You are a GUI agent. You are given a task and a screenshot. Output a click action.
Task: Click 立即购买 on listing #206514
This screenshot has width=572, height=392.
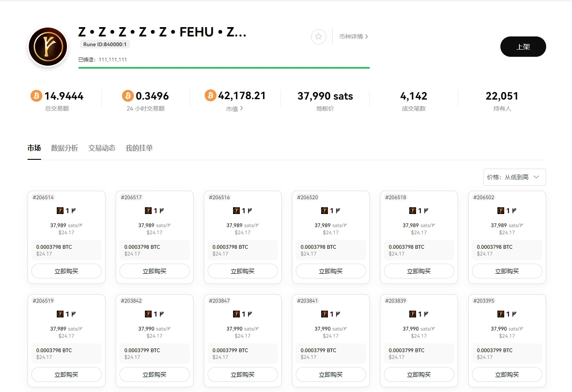[x=66, y=271]
